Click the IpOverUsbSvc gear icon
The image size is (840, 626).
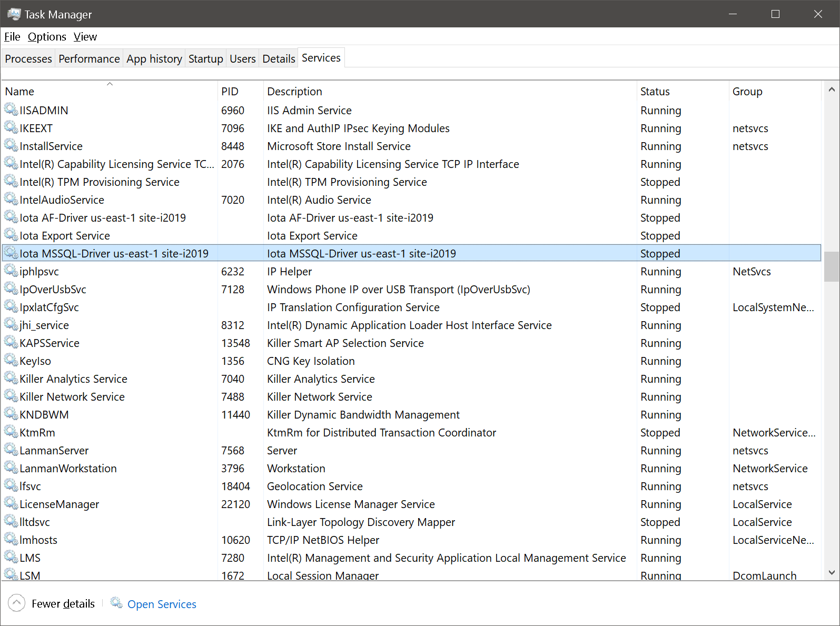[11, 289]
